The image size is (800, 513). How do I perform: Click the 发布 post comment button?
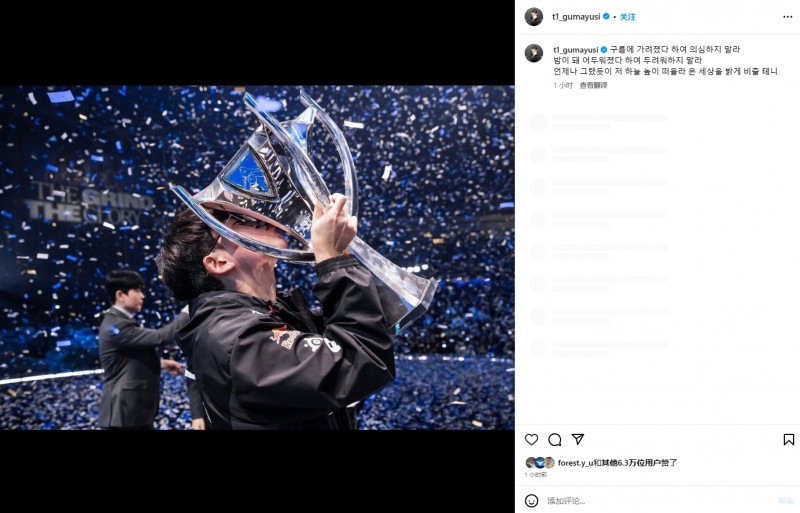[x=786, y=500]
